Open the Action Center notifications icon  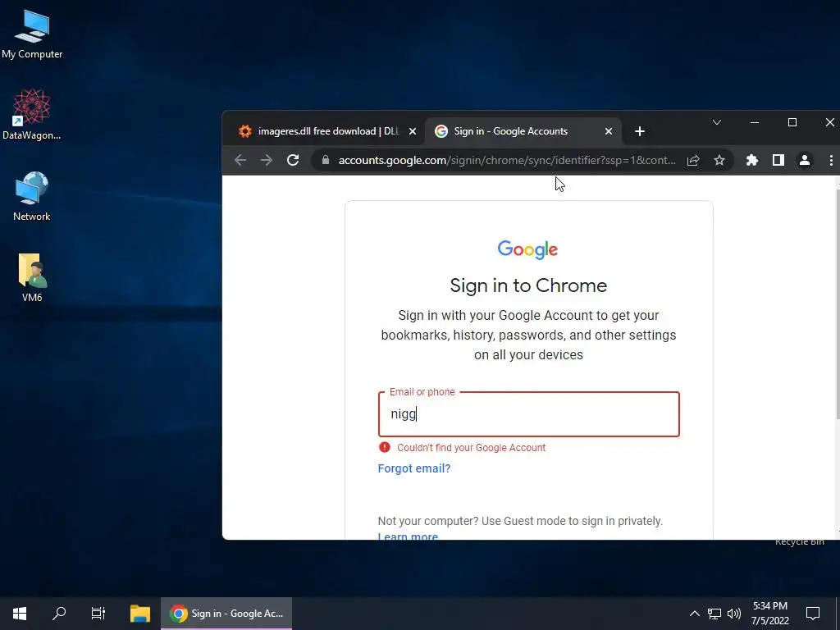coord(813,614)
